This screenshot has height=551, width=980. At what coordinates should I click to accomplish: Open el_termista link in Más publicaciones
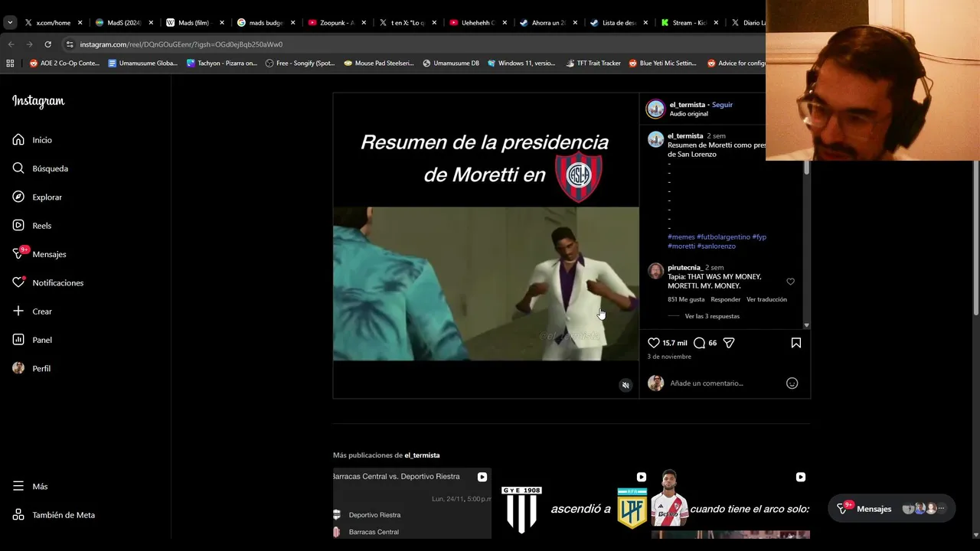[422, 455]
